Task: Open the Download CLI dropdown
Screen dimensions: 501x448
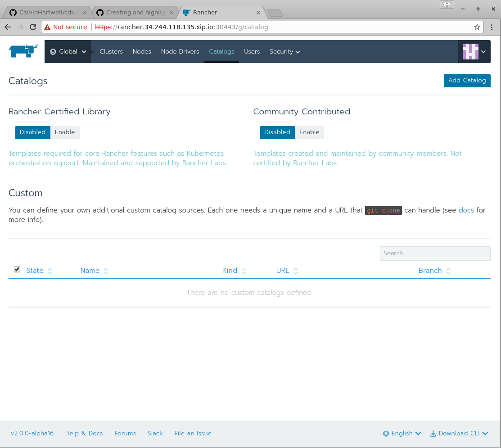Action: coord(459,433)
